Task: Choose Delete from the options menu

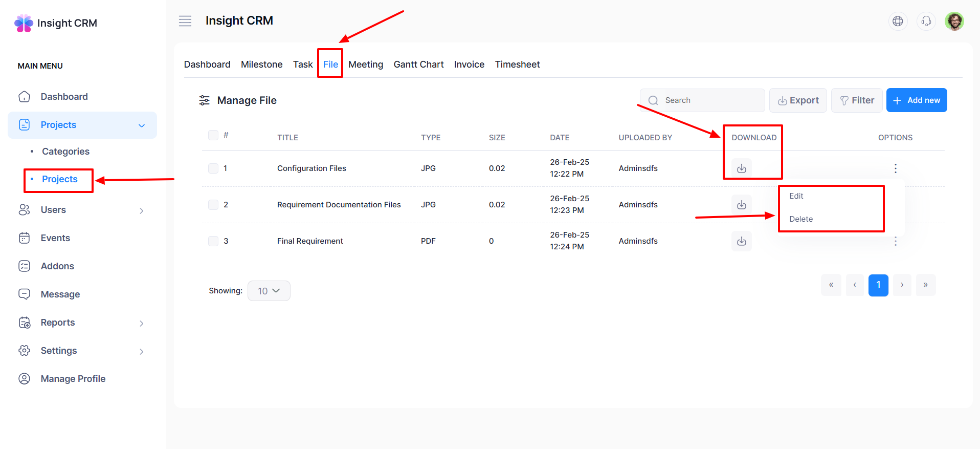Action: click(x=801, y=219)
